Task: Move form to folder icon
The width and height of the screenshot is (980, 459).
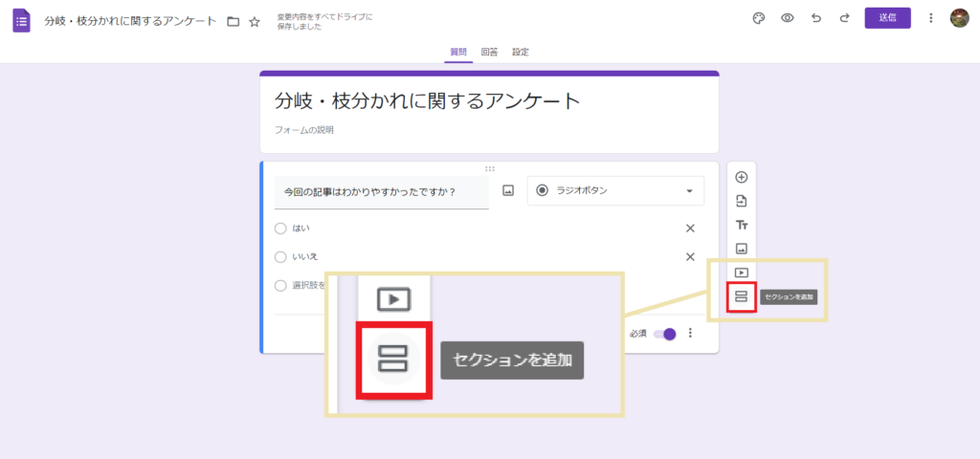Action: pos(234,22)
